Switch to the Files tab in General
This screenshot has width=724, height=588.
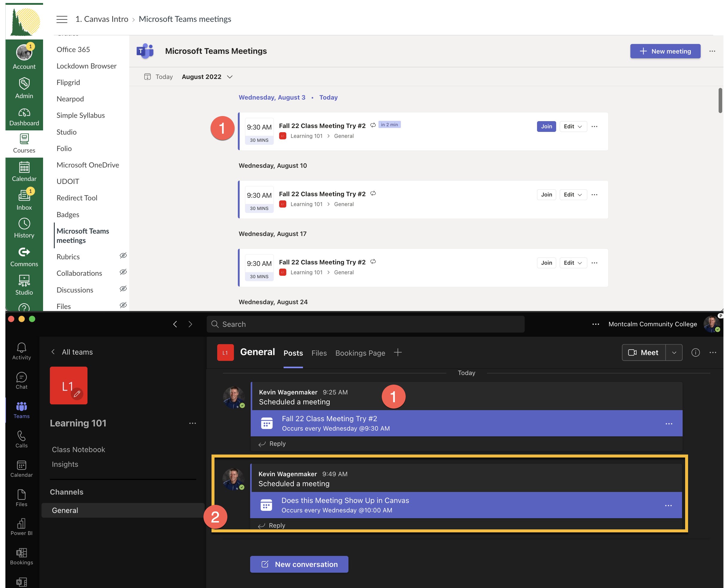319,353
